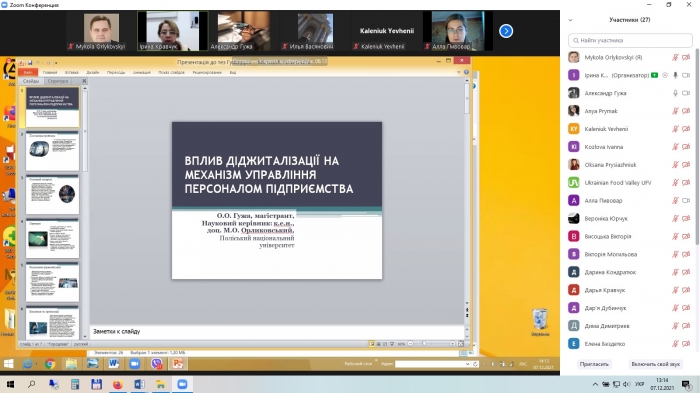The height and width of the screenshot is (393, 700).
Task: Open PowerPoint icon in shared taskbar
Action: click(x=178, y=364)
